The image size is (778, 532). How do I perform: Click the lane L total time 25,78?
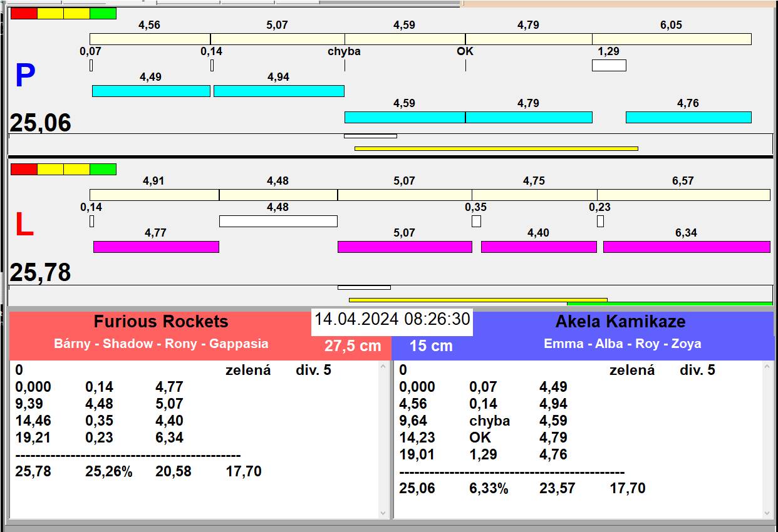(x=40, y=273)
